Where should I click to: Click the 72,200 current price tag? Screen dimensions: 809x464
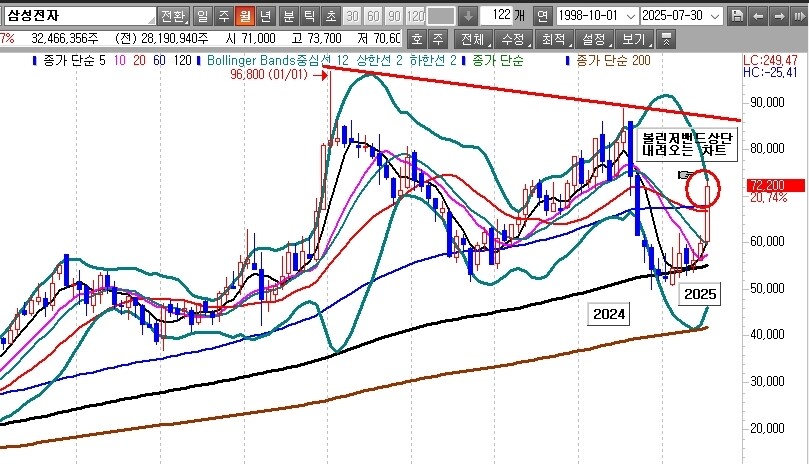click(x=775, y=185)
